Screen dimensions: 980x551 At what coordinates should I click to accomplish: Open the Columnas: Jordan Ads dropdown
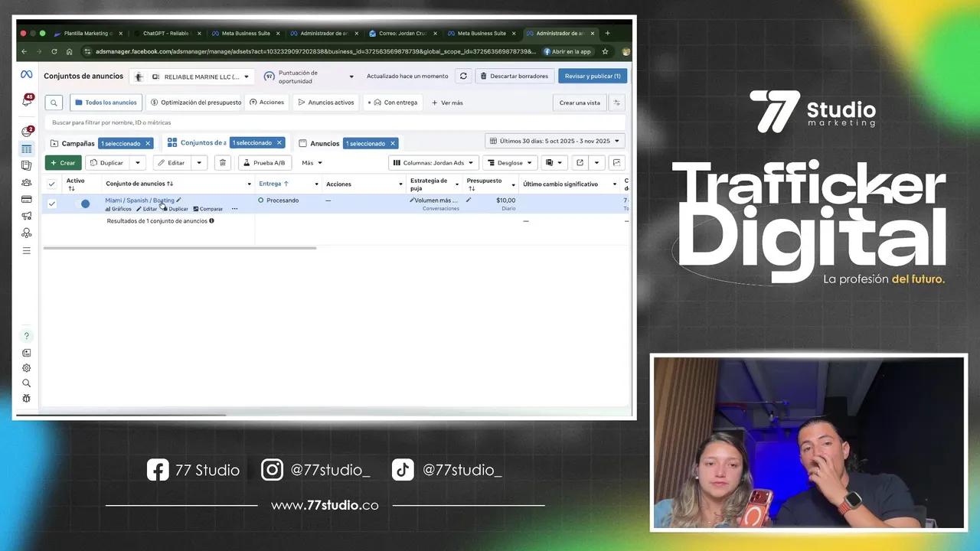pos(433,162)
